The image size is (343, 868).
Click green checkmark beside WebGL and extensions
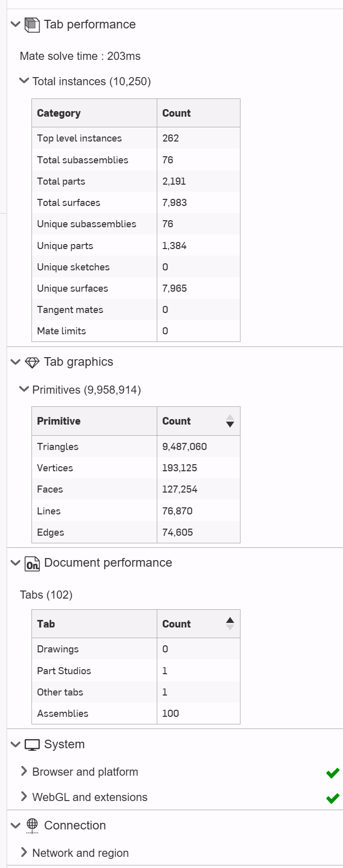point(332,798)
